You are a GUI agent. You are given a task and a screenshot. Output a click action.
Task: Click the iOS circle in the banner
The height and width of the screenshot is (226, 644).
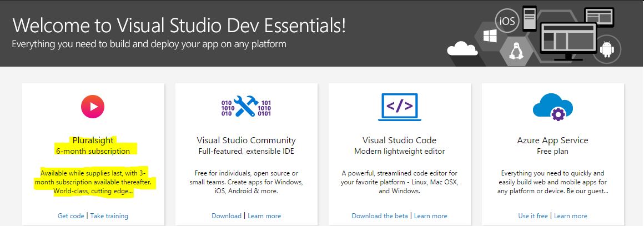507,21
